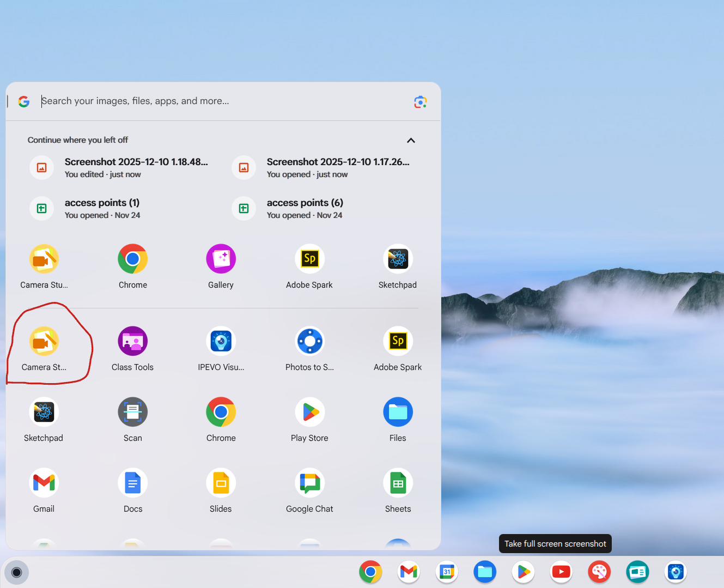Open the Screenshot 2025-12-10 1.17.26 file
This screenshot has width=724, height=588.
[338, 167]
